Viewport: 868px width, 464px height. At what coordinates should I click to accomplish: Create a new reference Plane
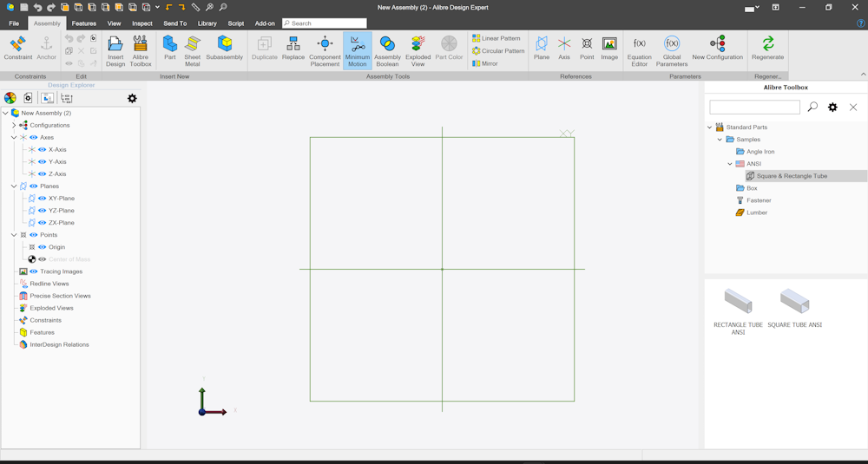542,49
